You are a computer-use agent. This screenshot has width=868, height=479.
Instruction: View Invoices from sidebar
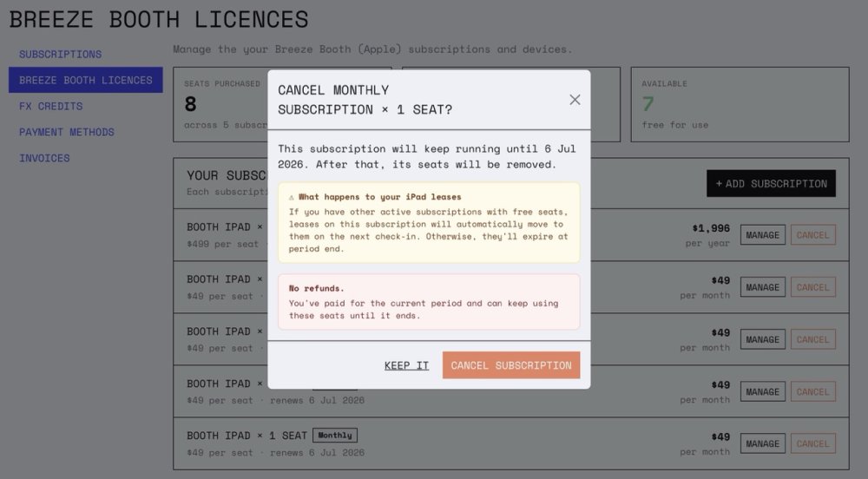point(44,158)
